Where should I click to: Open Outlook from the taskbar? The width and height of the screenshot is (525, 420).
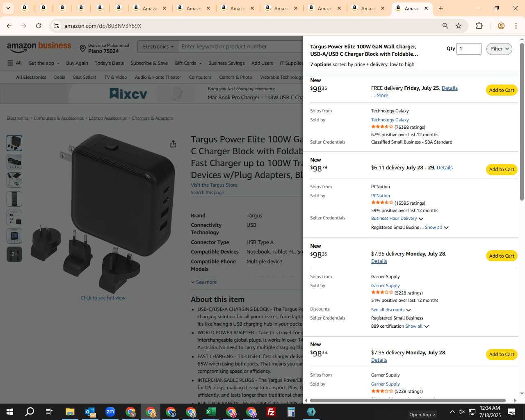click(90, 412)
